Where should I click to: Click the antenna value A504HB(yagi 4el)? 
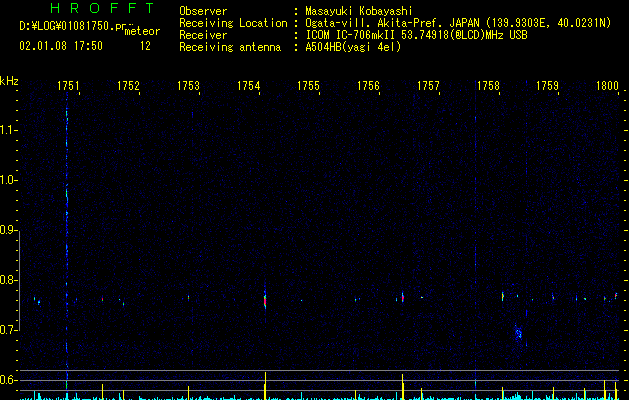353,47
